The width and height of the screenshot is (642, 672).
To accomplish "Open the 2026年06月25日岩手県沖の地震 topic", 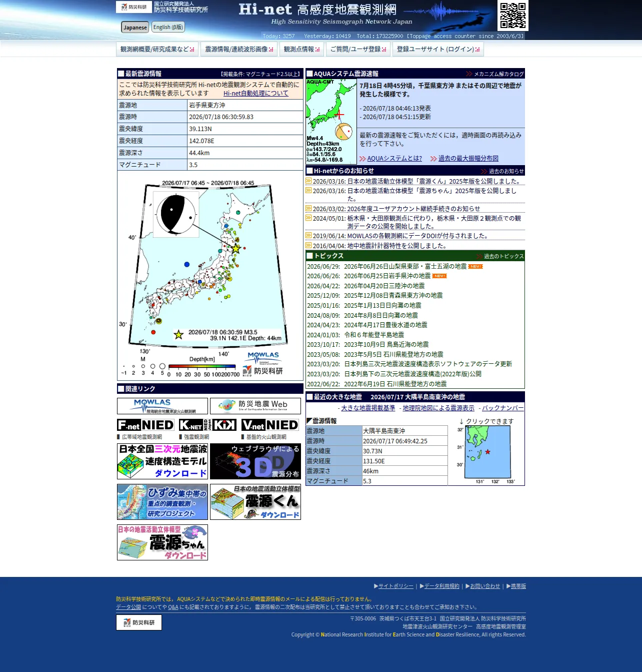I will click(387, 276).
